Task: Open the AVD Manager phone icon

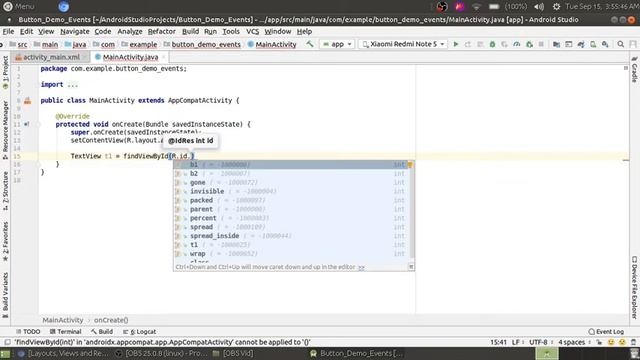Action: tap(593, 44)
